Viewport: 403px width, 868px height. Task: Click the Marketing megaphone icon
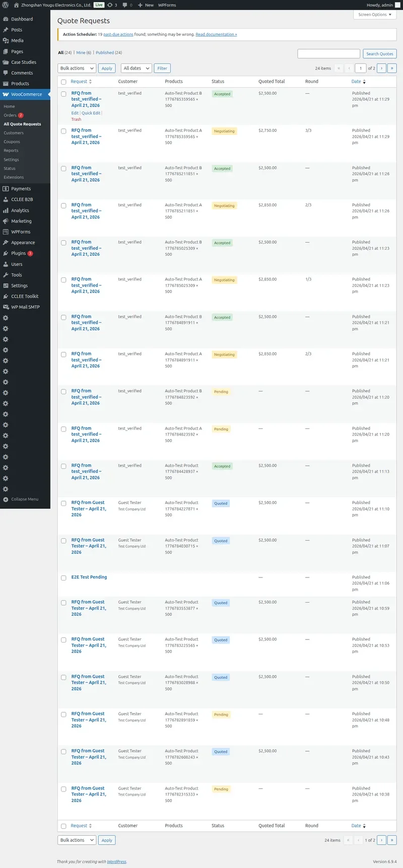(6, 221)
